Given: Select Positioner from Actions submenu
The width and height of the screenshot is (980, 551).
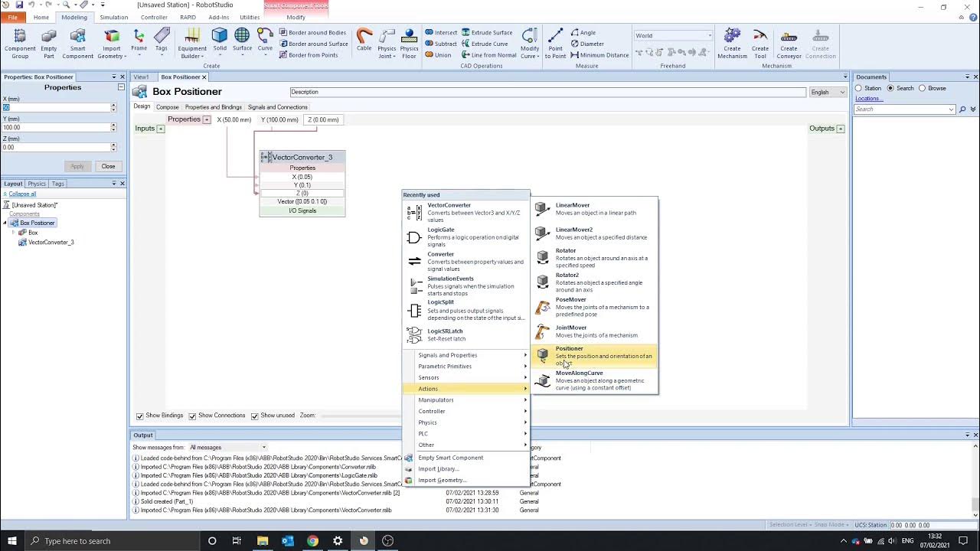Looking at the screenshot, I should (594, 356).
